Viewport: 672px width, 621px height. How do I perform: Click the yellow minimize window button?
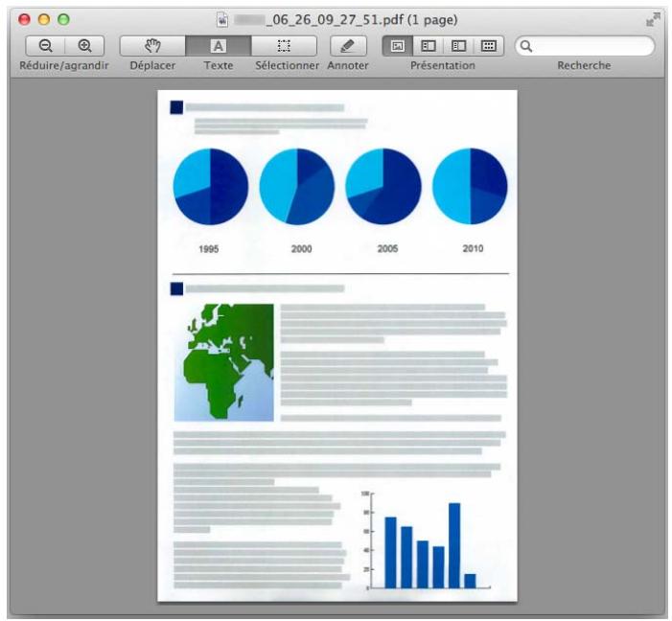(x=44, y=19)
